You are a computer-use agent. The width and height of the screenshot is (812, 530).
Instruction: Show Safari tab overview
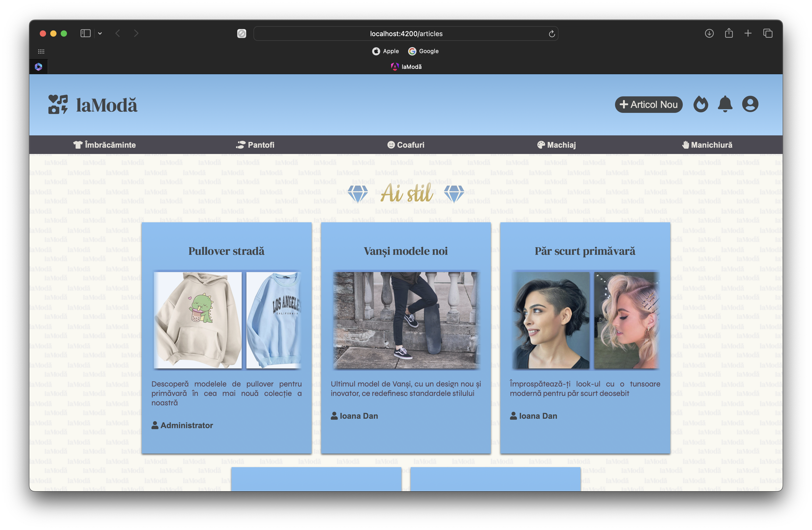(768, 34)
